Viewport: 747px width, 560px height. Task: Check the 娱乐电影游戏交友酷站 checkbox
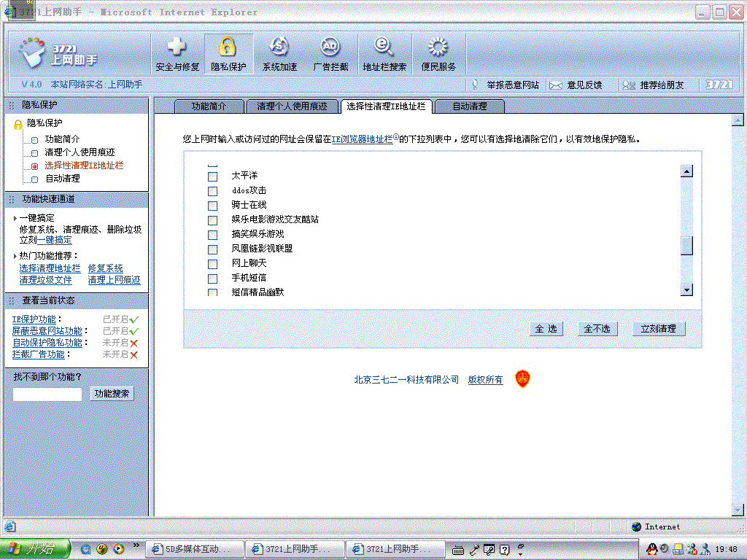click(212, 220)
